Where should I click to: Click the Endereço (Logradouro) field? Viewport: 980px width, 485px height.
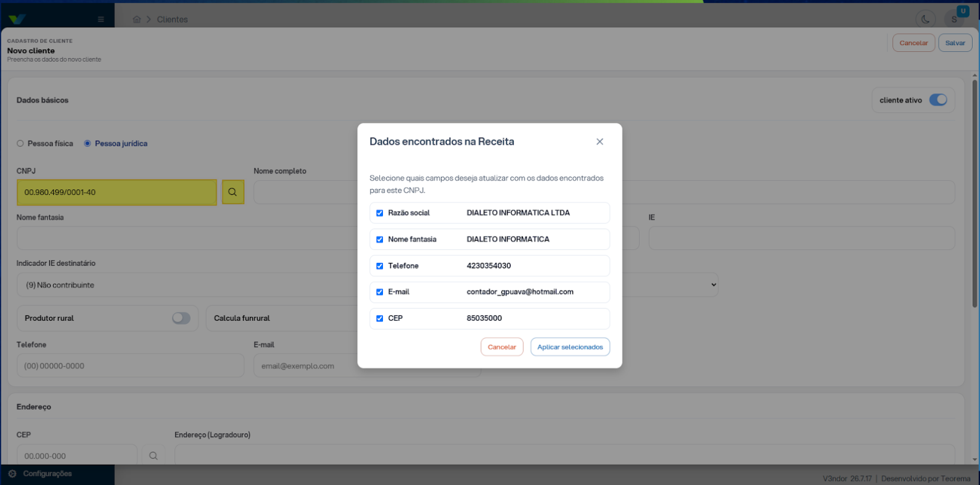[x=564, y=455]
